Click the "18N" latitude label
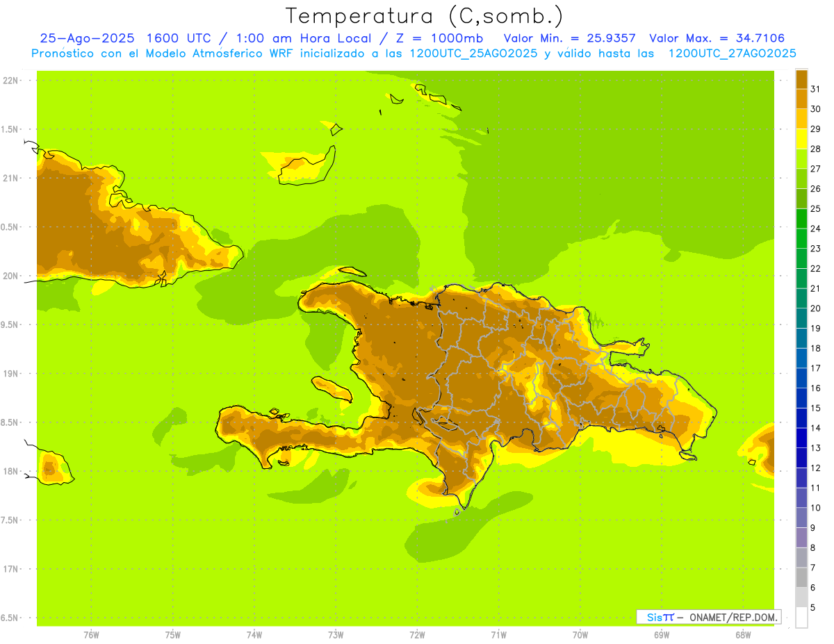 tap(10, 471)
